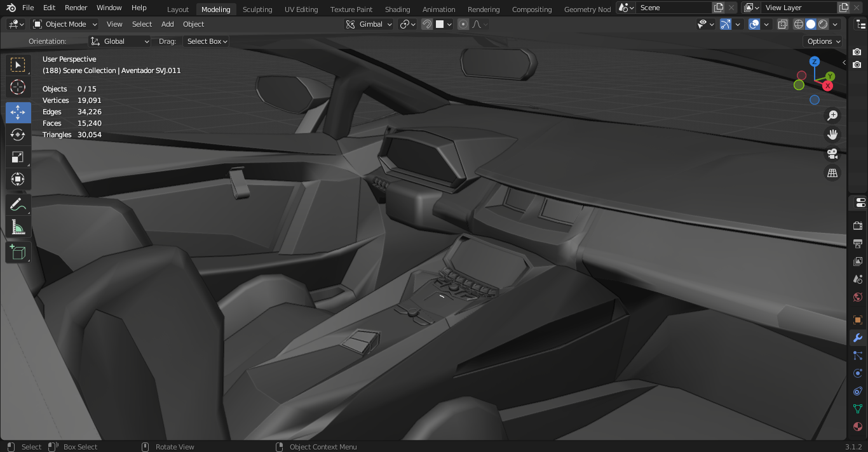The image size is (868, 452).
Task: Select the Rotate tool
Action: pyautogui.click(x=18, y=135)
